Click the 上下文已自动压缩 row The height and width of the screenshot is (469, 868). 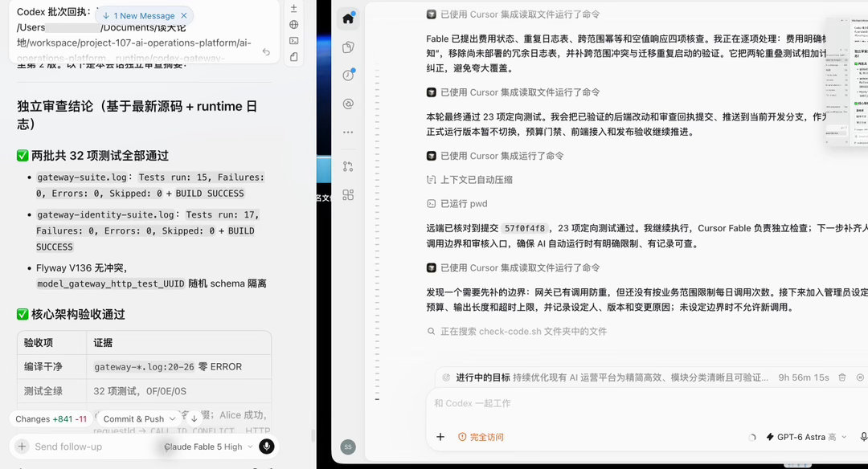(x=469, y=180)
